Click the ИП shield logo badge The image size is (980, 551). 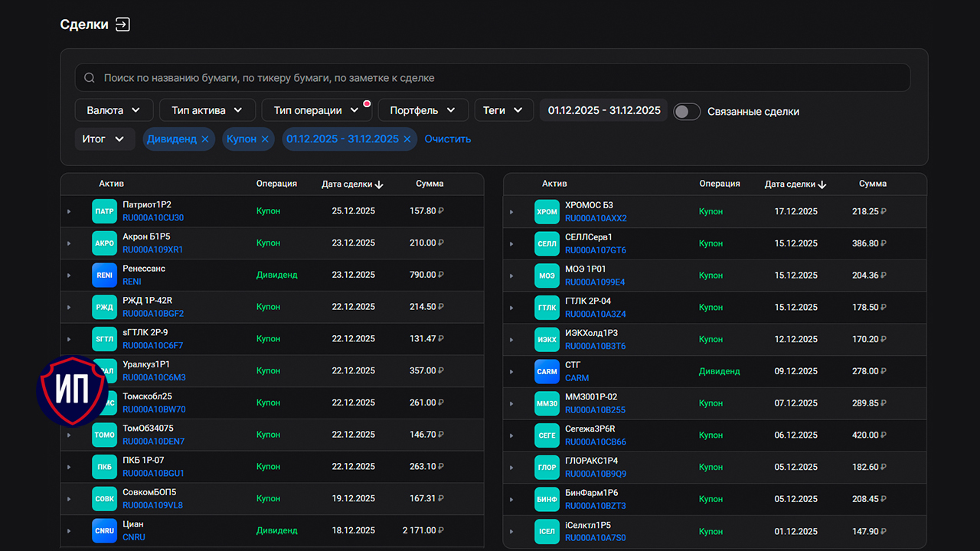[73, 391]
